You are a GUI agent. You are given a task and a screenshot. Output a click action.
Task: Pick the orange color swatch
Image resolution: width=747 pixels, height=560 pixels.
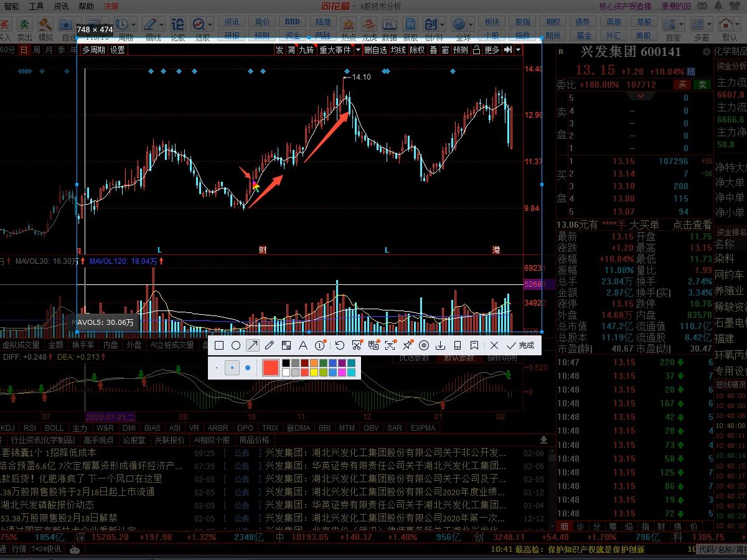(314, 363)
